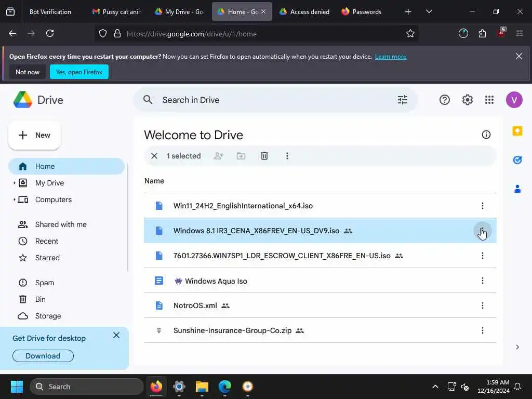Select 7601.27366.WIN7SP1 iso file
Viewport: 532px width, 399px height.
tap(320, 256)
